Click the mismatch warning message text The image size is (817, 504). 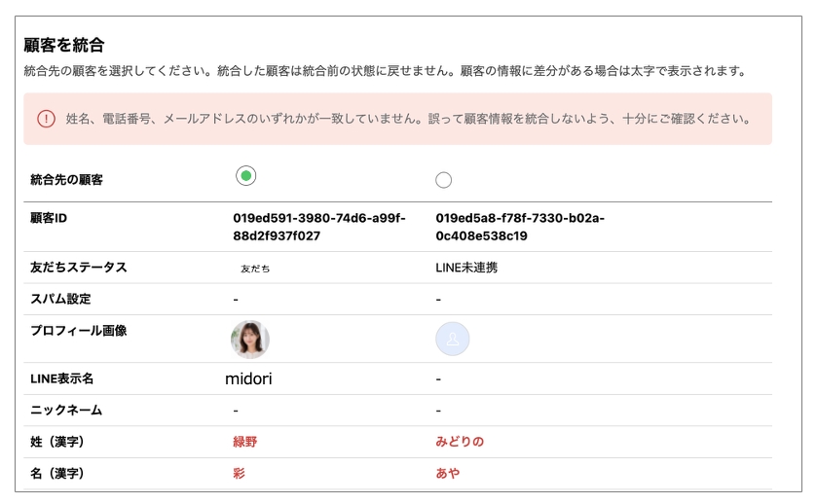click(x=409, y=119)
